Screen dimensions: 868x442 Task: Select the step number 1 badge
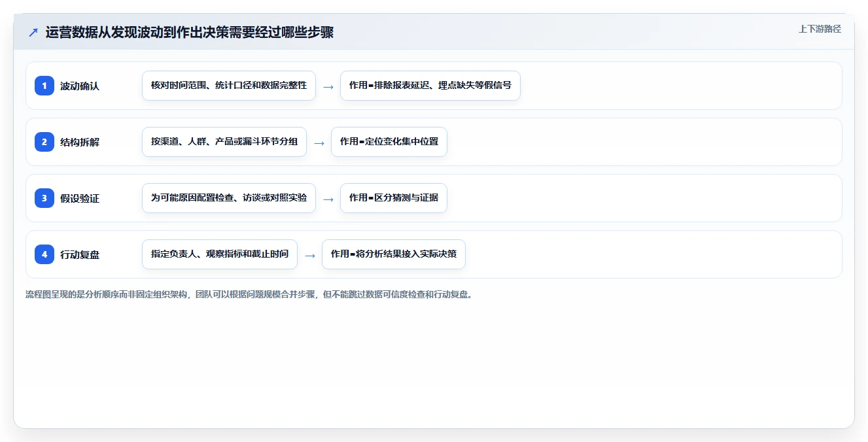coord(44,86)
